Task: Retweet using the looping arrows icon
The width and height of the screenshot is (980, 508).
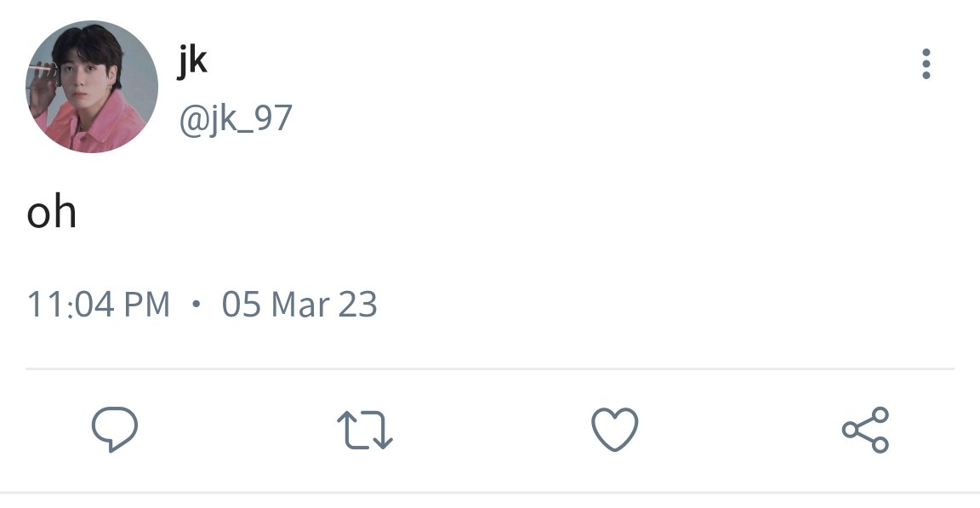Action: pos(365,430)
